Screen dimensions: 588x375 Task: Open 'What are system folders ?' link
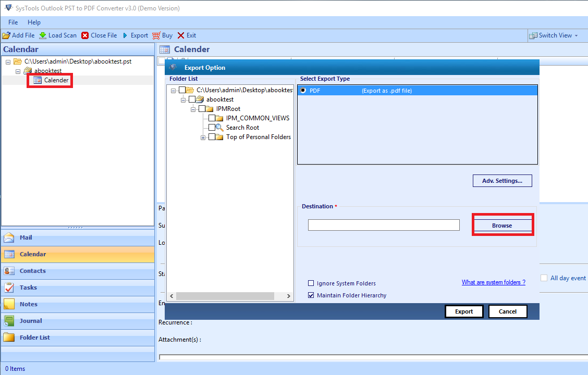tap(494, 282)
